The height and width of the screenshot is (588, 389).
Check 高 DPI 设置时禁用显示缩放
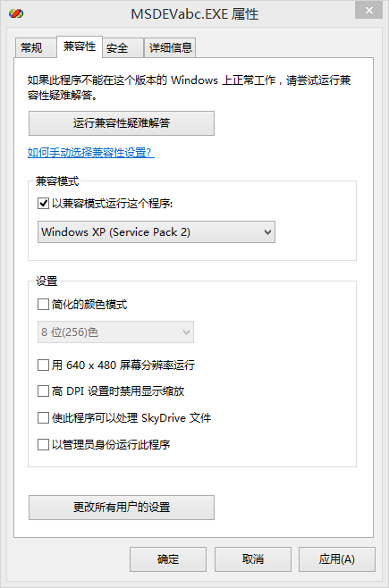point(43,391)
